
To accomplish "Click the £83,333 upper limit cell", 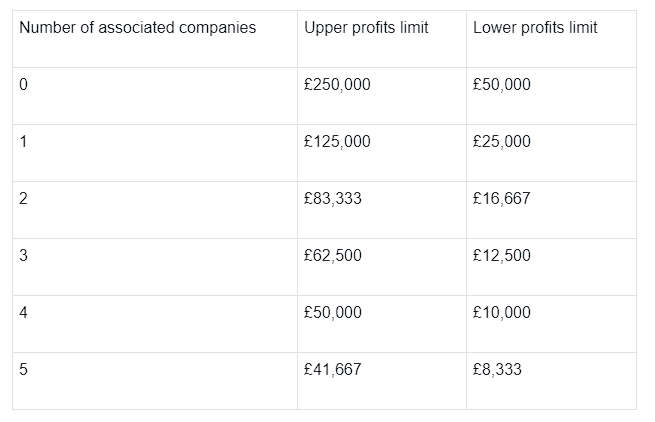I will pos(333,198).
